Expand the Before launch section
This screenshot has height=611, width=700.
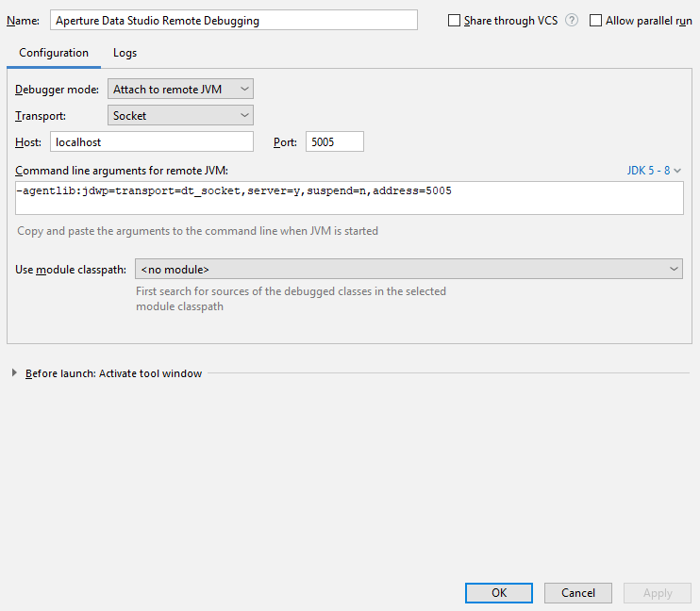[x=14, y=372]
